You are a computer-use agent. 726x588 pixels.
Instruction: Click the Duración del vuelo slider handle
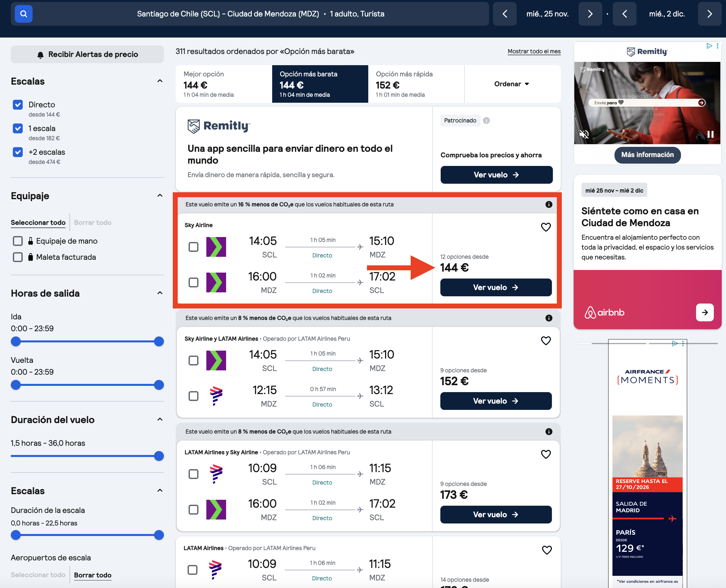pos(159,456)
